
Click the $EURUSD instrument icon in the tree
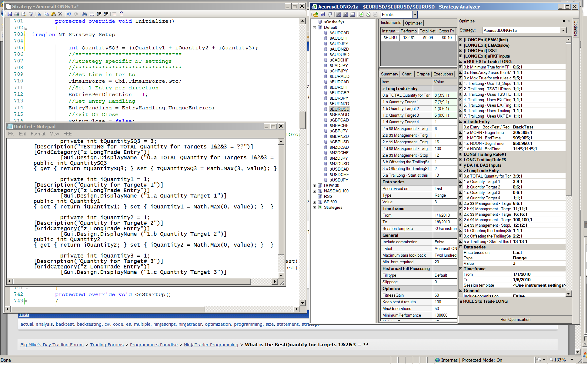[x=326, y=109]
